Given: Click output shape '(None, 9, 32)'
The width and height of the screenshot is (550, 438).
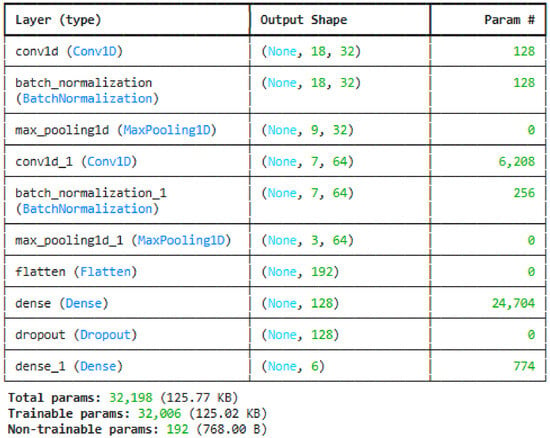Looking at the screenshot, I should point(308,130).
